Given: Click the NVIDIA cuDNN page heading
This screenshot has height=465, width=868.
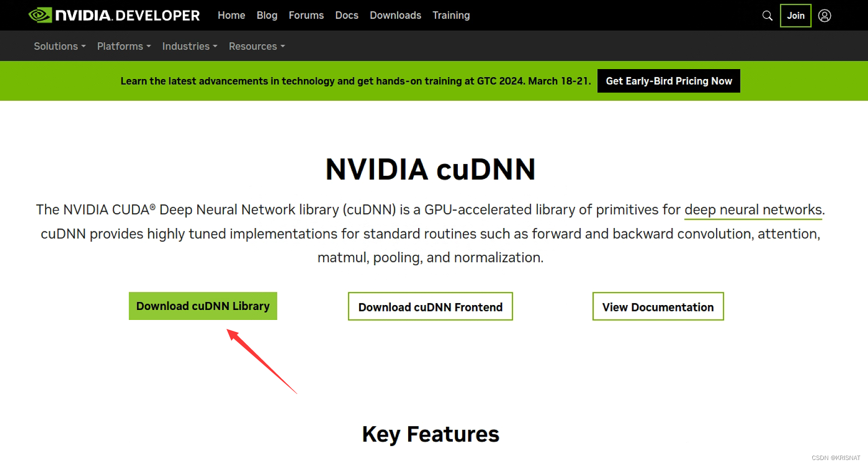Looking at the screenshot, I should [x=431, y=169].
